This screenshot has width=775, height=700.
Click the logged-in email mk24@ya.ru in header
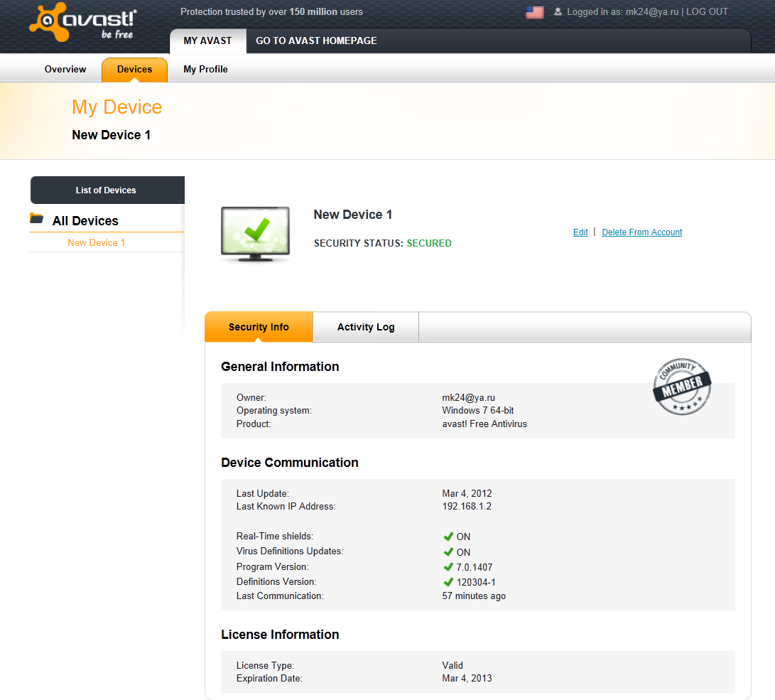(x=652, y=12)
